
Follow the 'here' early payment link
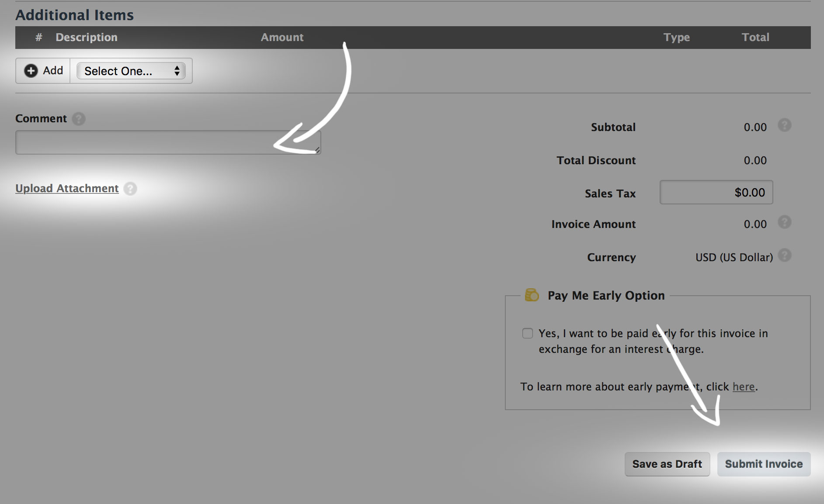[744, 387]
